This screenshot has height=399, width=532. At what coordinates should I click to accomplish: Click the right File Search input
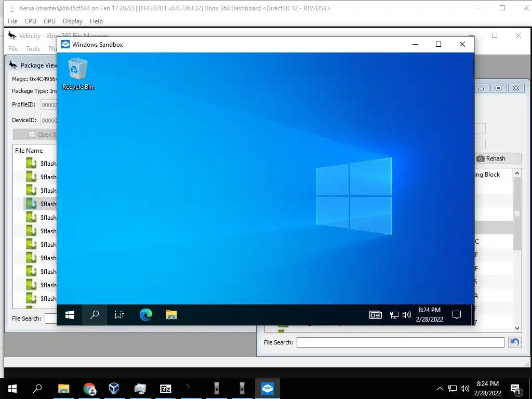(401, 342)
